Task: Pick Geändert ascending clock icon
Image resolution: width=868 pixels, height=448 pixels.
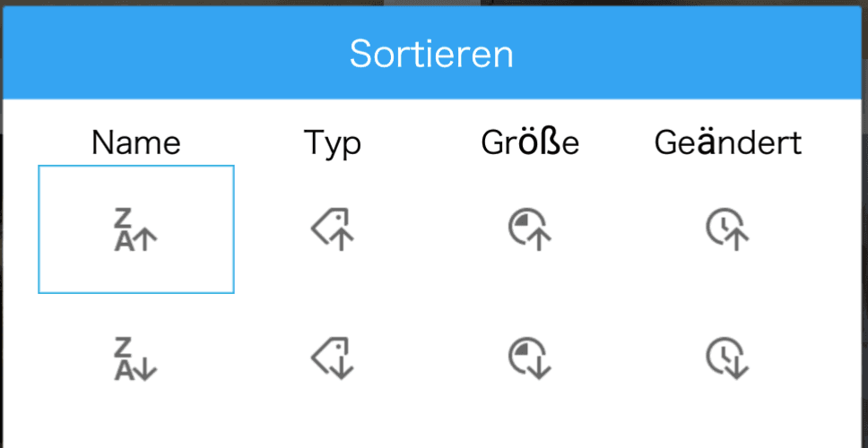Action: click(x=727, y=229)
